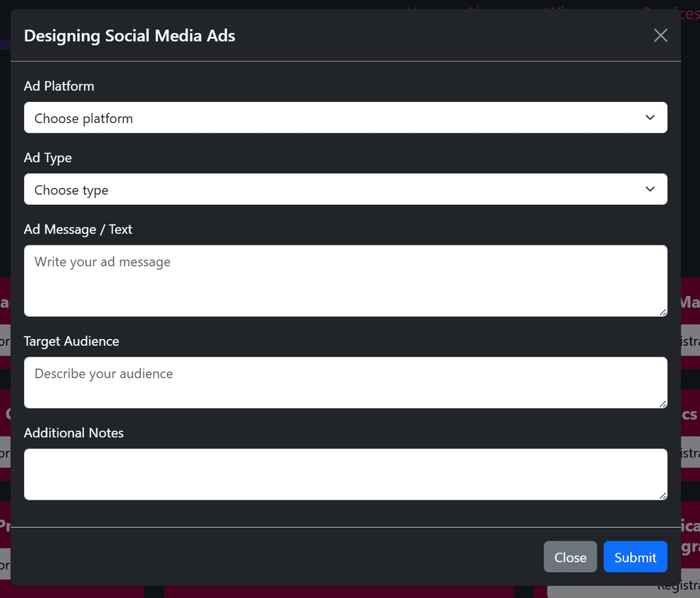This screenshot has width=700, height=598.
Task: Click the Target Audience textarea resize handle
Action: [663, 404]
